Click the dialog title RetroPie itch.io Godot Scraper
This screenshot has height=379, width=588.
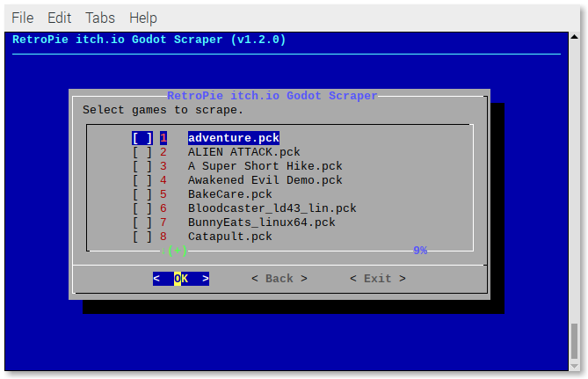[272, 96]
